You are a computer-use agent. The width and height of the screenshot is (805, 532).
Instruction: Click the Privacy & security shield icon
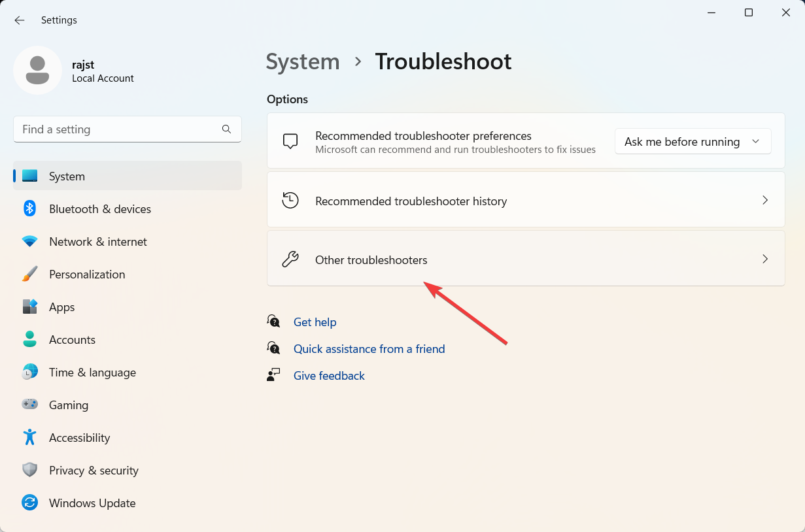tap(30, 470)
